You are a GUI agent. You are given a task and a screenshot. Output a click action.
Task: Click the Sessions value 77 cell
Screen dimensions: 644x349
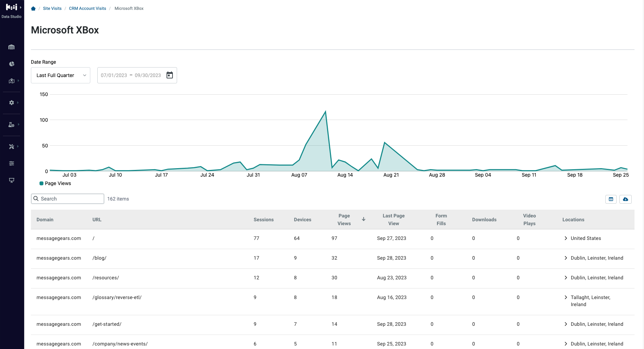256,238
